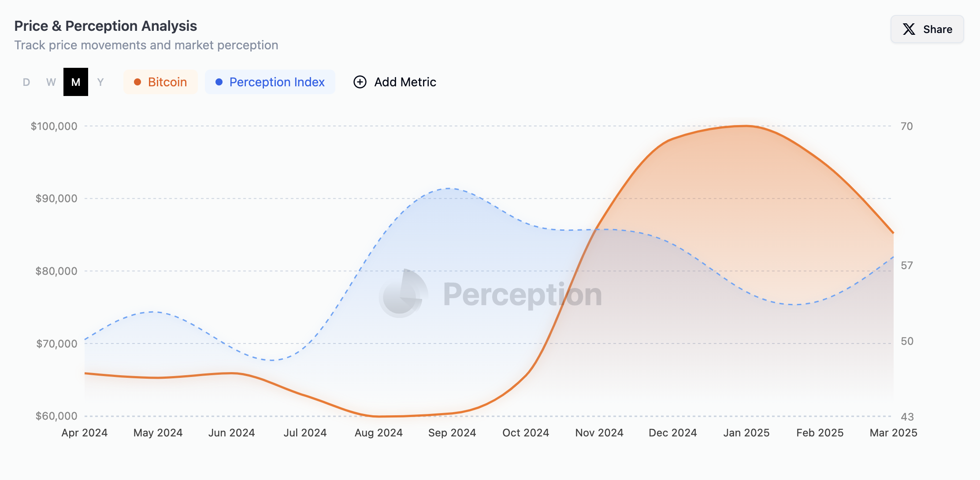The width and height of the screenshot is (980, 480).
Task: Click the Perception watermark logo icon
Action: [403, 294]
